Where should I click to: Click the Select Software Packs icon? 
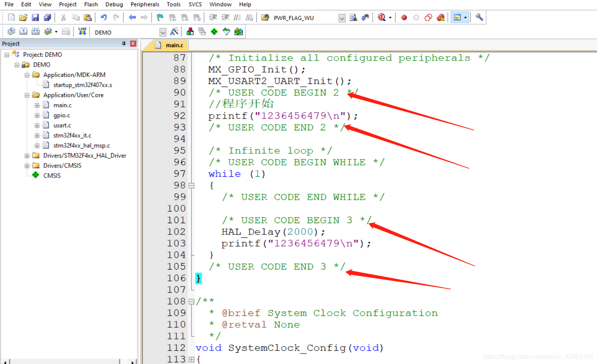226,31
